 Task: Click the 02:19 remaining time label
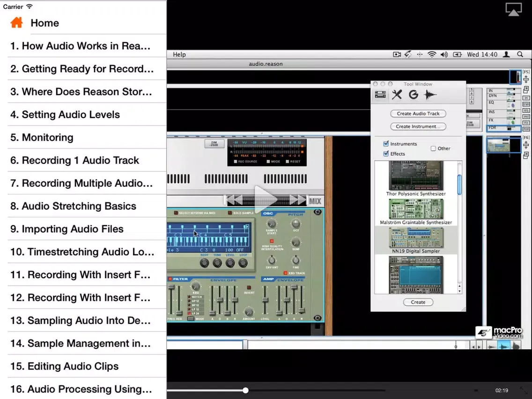pos(502,391)
